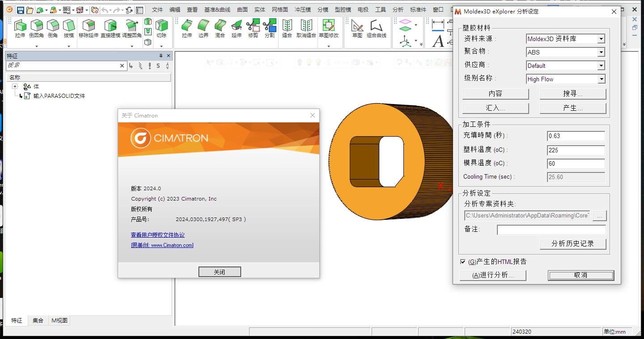Expand the 体 tree node
Viewport: 644px width, 339px height.
15,86
